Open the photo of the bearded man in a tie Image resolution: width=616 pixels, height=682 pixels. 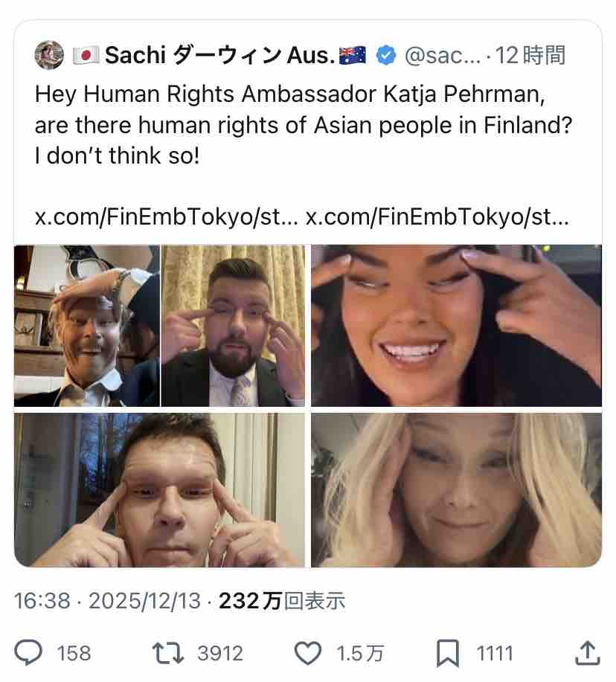tap(234, 326)
